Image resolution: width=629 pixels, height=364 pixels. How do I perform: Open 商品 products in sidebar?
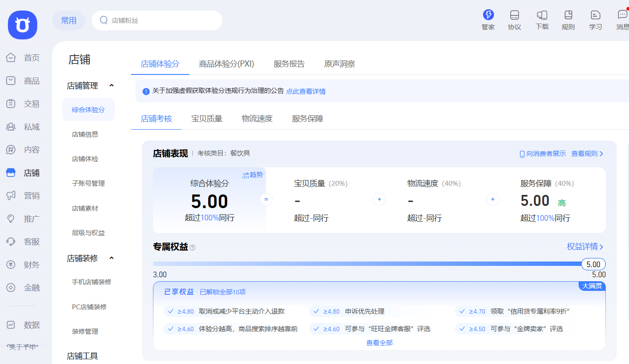[23, 81]
